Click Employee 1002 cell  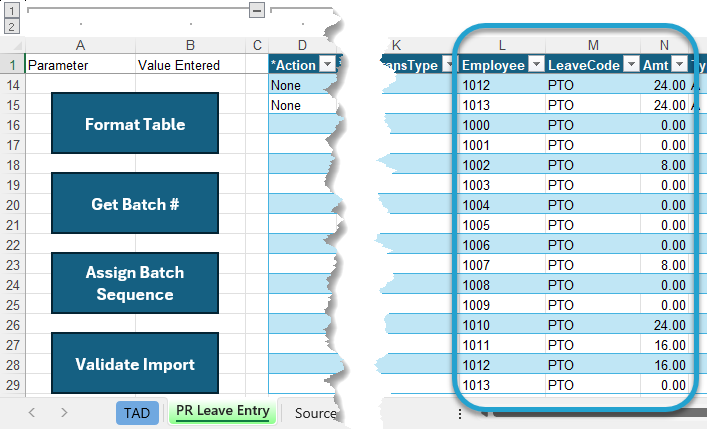501,165
